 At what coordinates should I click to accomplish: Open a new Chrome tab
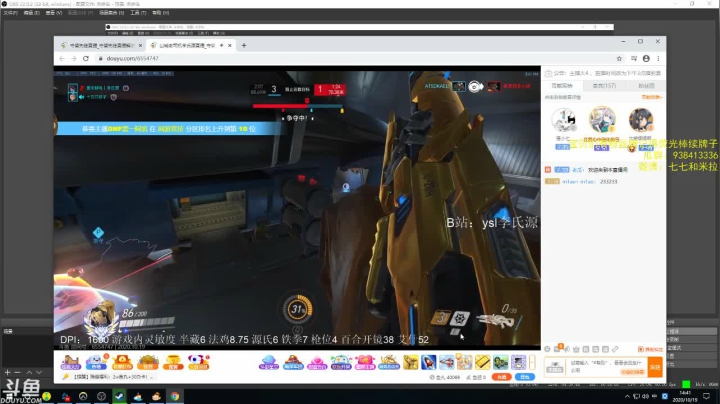[x=244, y=45]
